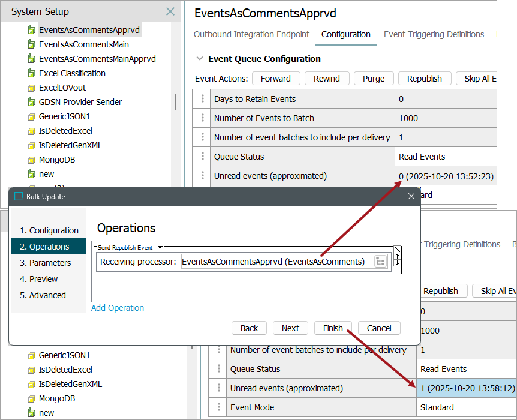
Task: Collapse the Event Queue Configuration section
Action: (x=199, y=59)
